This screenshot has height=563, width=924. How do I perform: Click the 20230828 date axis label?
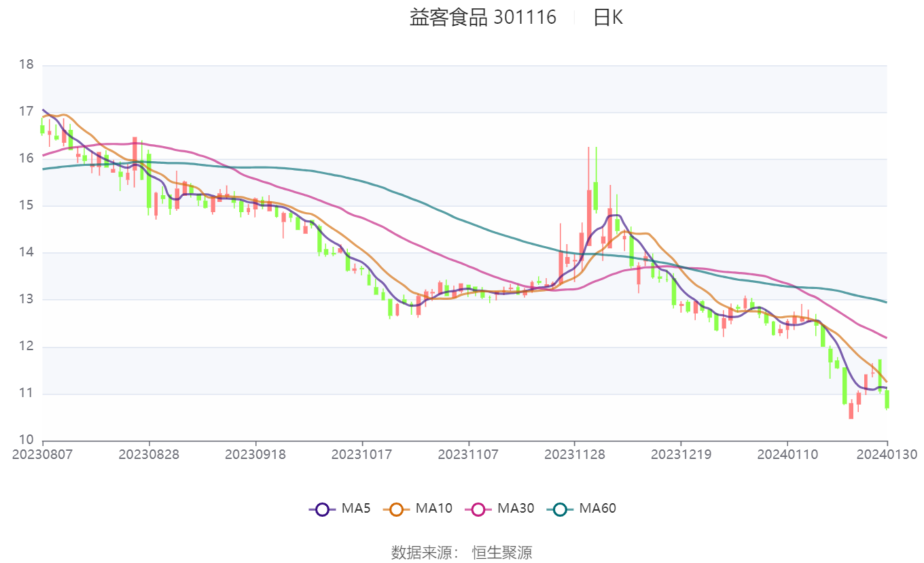click(149, 454)
